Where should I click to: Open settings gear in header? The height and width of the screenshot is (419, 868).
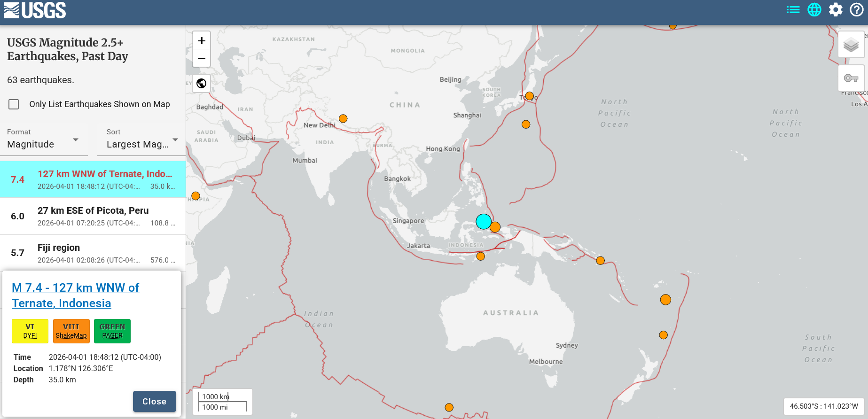tap(836, 10)
